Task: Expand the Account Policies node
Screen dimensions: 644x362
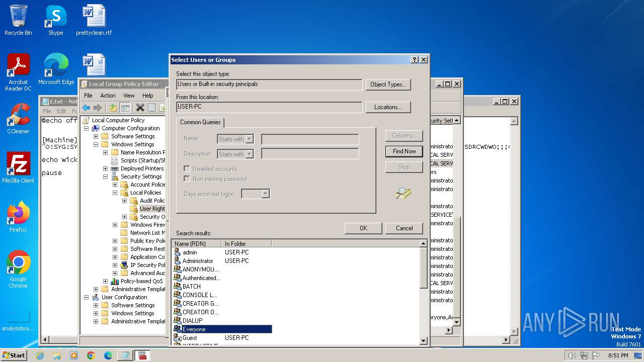Action: 115,185
